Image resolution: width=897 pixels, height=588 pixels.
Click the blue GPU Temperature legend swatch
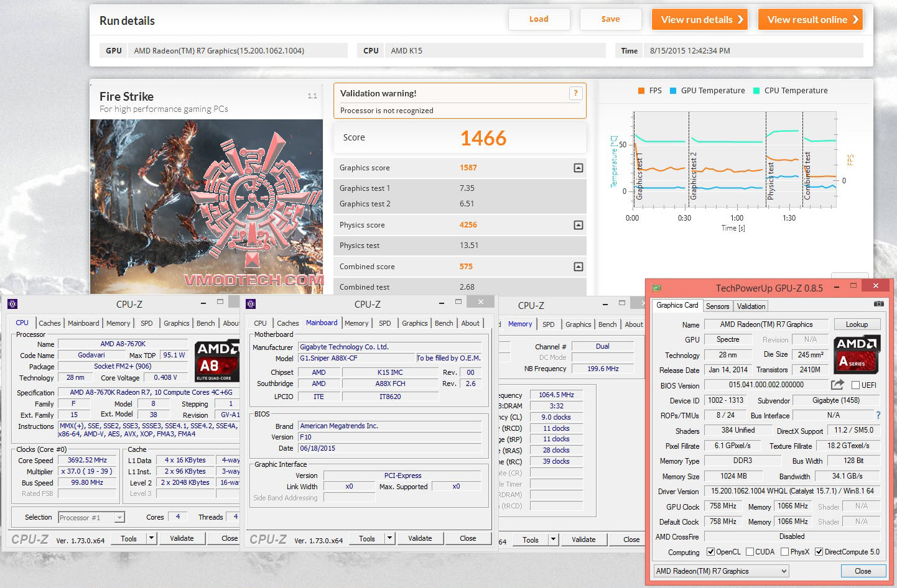pos(673,91)
